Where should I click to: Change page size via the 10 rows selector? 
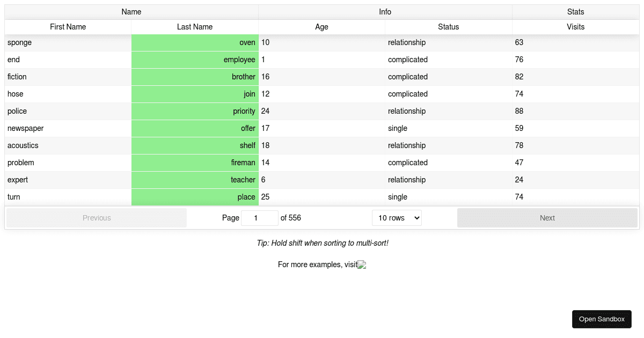tap(397, 217)
